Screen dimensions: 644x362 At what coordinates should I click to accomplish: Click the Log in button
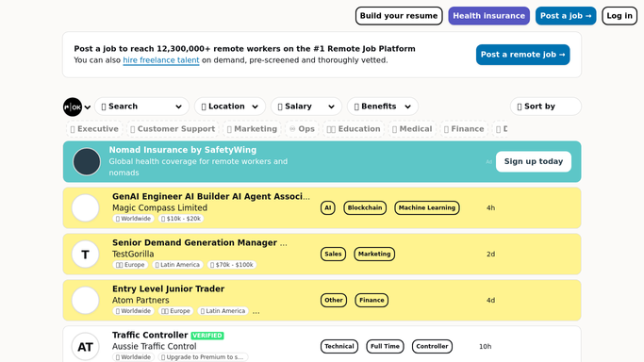(619, 16)
